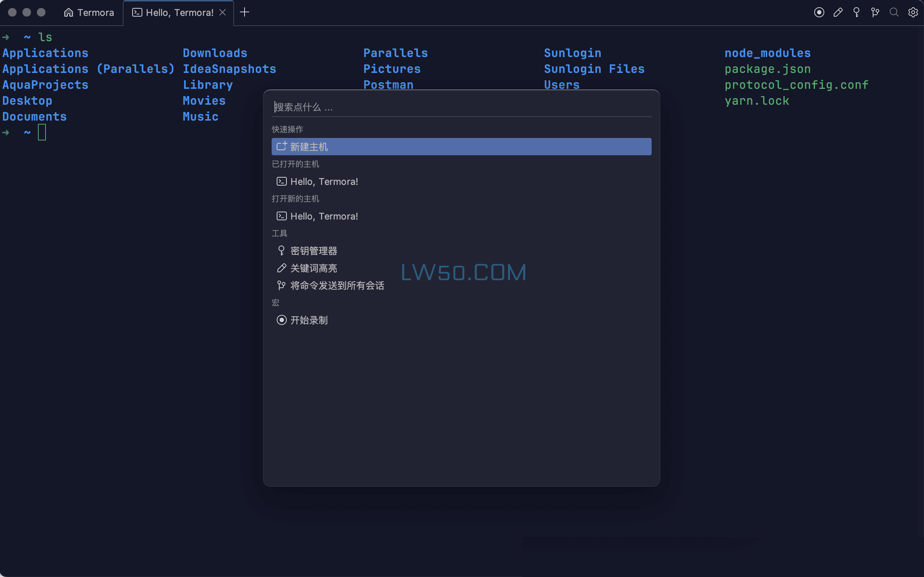Viewport: 924px width, 577px height.
Task: Select 密钥管理器 key manager tool
Action: click(x=313, y=251)
